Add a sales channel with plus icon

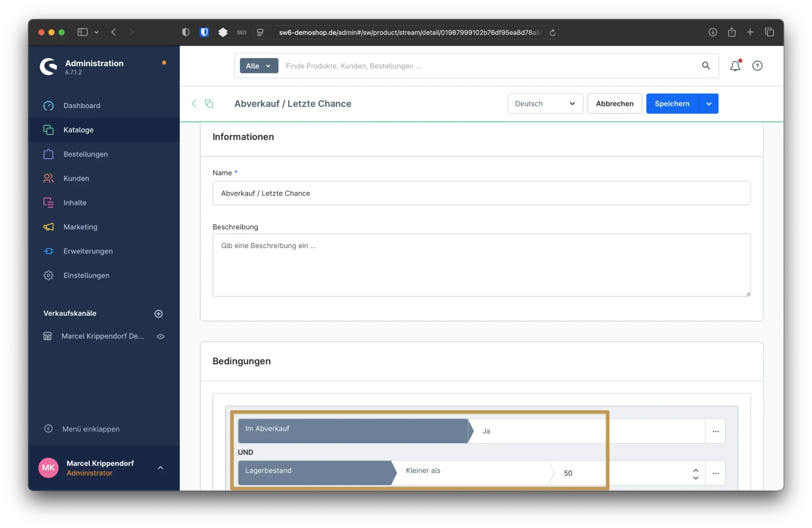point(159,314)
